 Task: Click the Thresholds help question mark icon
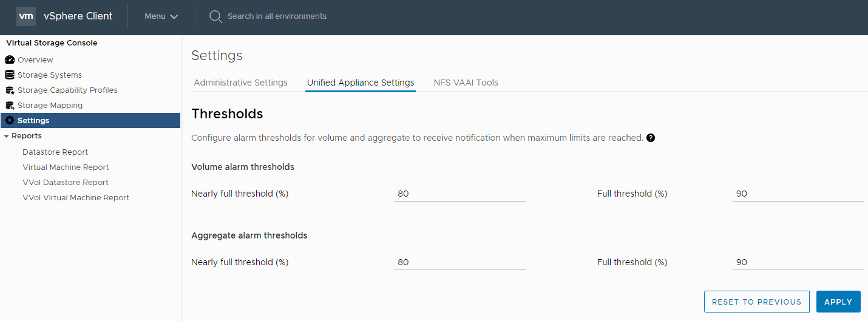pos(651,138)
